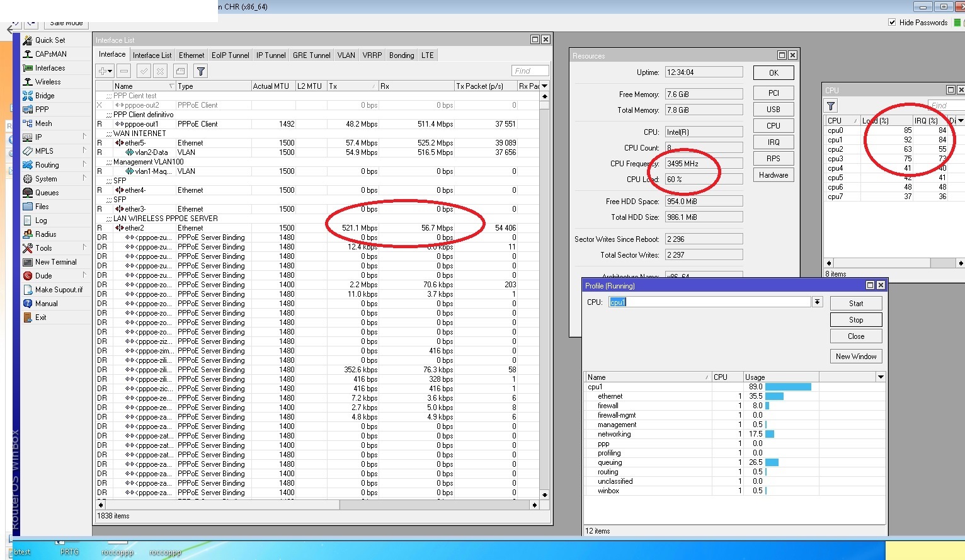965x560 pixels.
Task: Add a new interface with the plus button
Action: pyautogui.click(x=105, y=71)
